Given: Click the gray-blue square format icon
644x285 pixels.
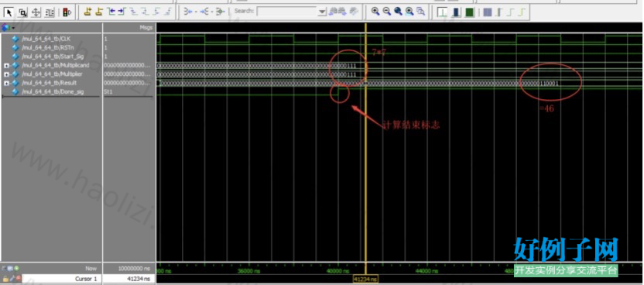Looking at the screenshot, I should tap(488, 12).
